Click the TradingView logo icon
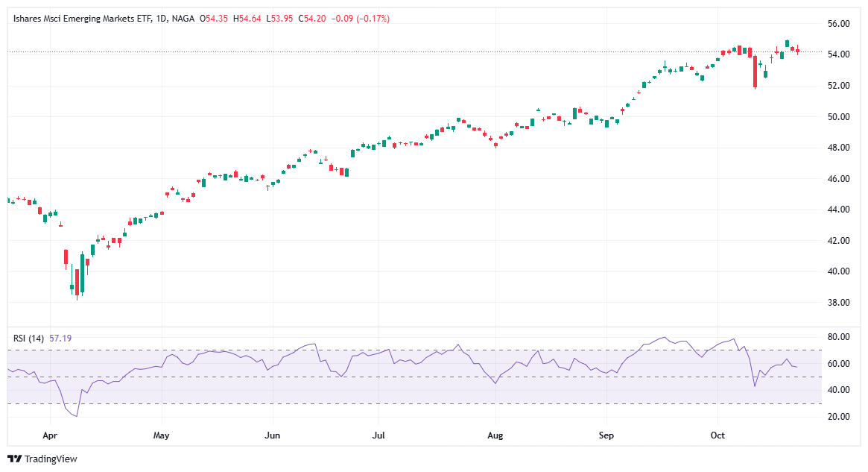The image size is (868, 472). pos(14,459)
